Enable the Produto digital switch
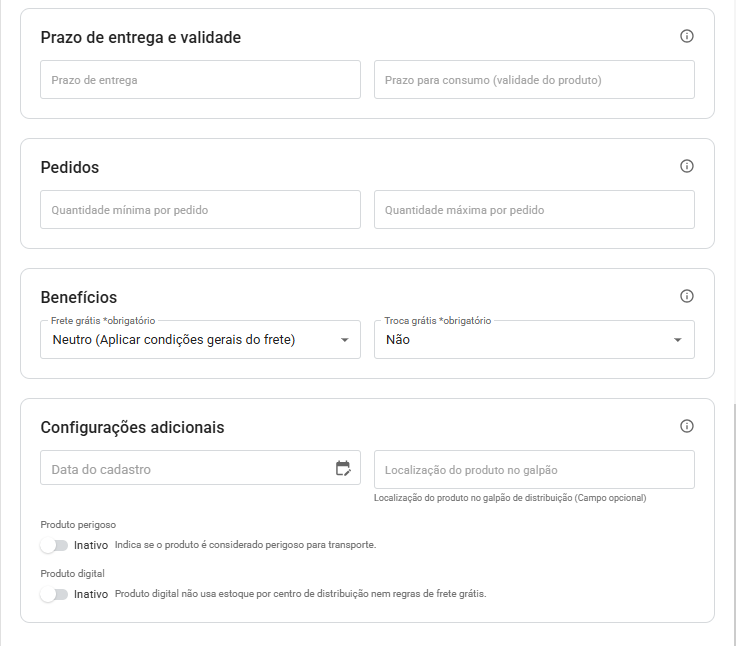Viewport: 736px width, 646px height. point(54,594)
